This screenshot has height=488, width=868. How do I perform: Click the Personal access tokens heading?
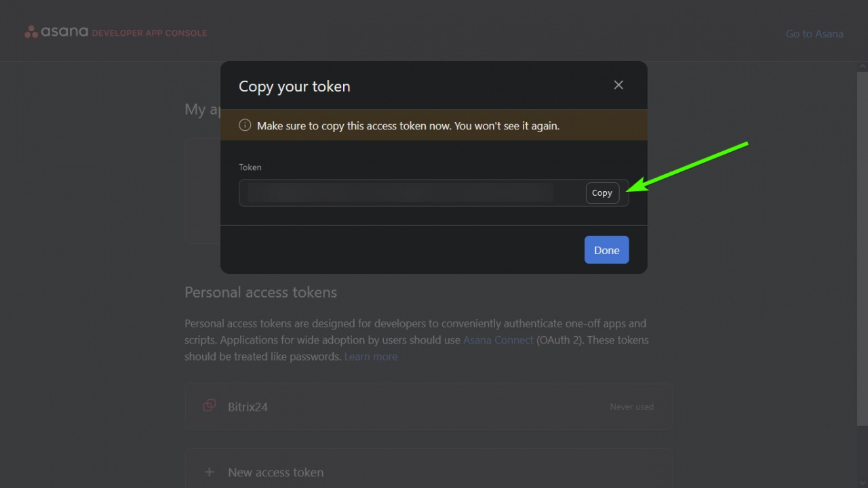pyautogui.click(x=261, y=292)
